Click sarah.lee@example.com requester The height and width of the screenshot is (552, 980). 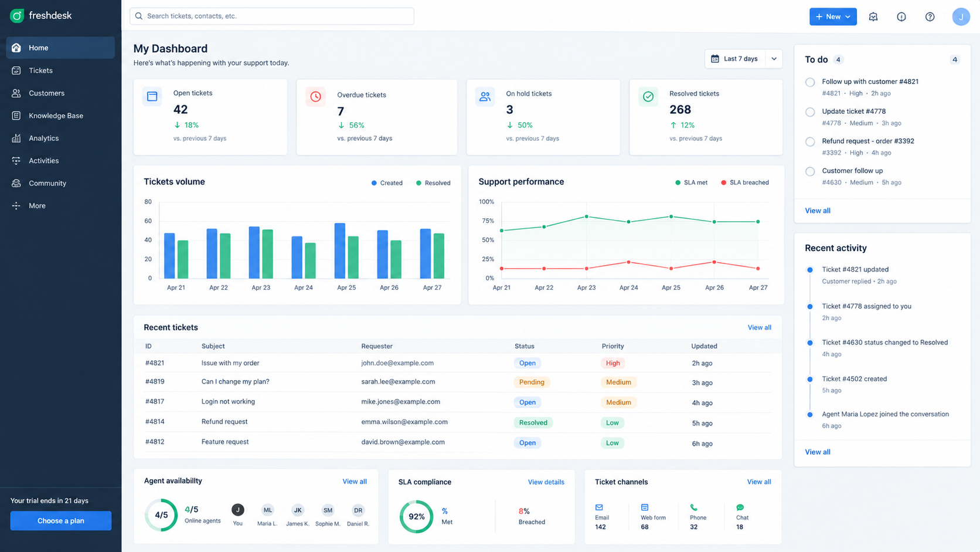point(398,382)
